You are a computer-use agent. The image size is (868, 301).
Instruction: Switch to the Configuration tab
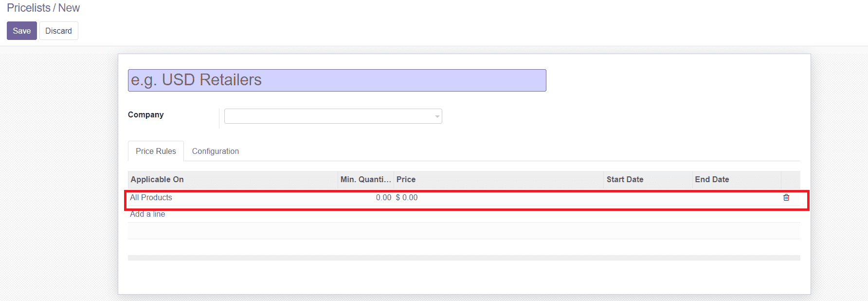tap(215, 151)
